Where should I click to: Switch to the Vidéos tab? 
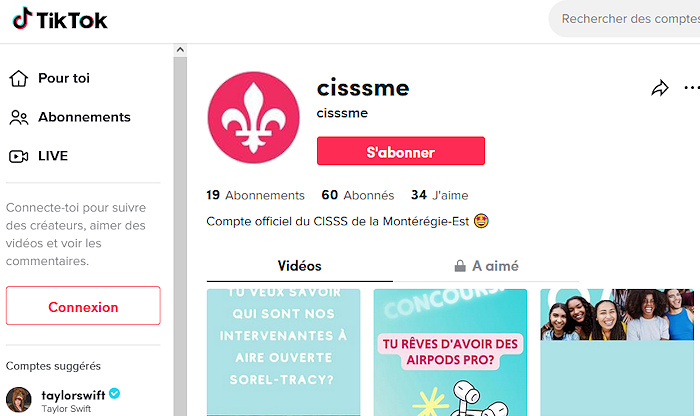click(x=300, y=266)
